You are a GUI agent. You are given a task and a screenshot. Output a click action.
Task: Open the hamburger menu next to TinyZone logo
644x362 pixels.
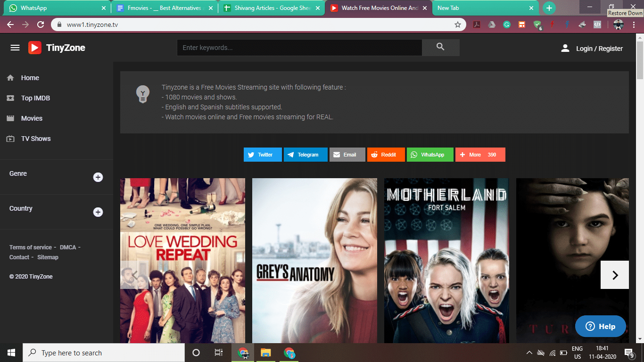15,48
